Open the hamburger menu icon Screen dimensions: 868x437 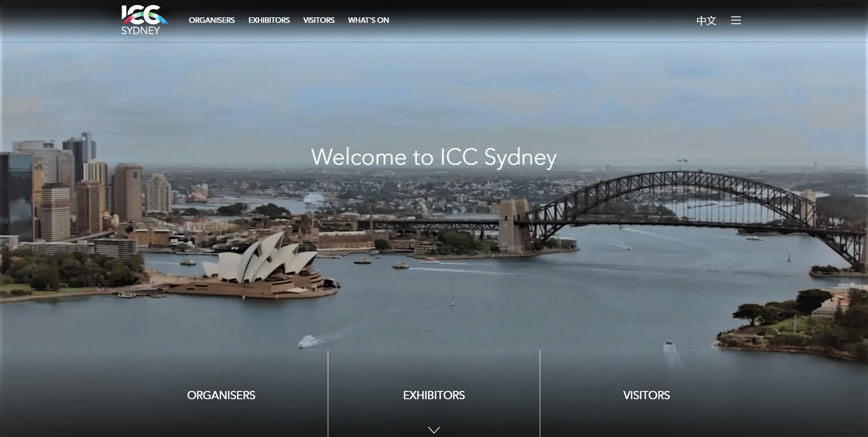point(735,21)
